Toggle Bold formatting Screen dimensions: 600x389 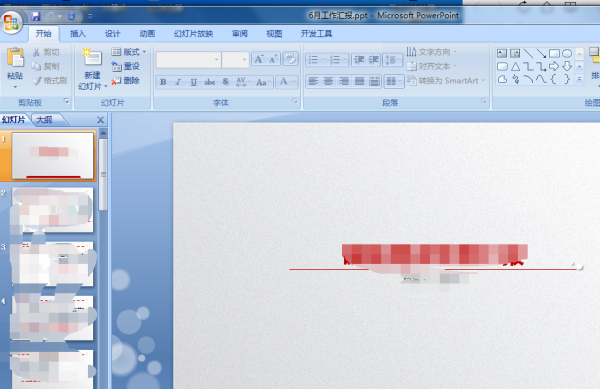(163, 81)
